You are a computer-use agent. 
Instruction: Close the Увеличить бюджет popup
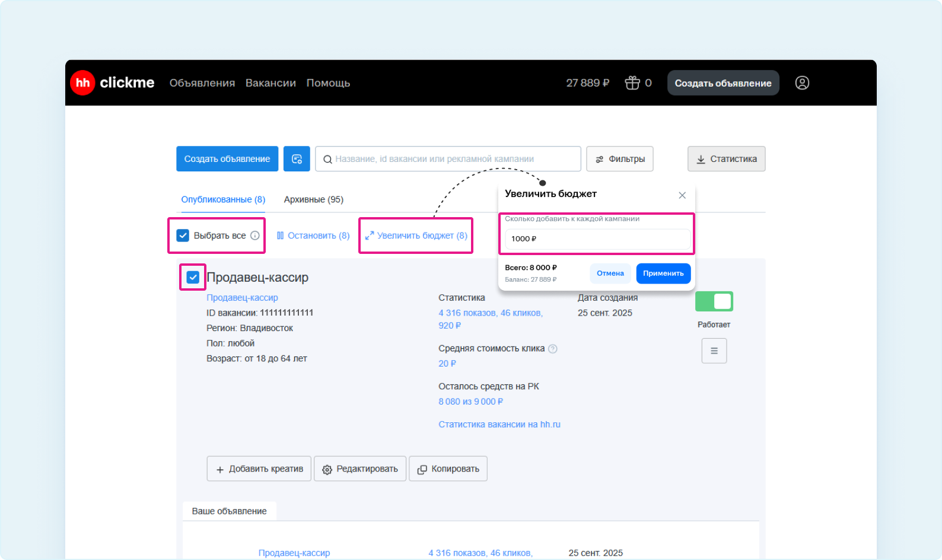[682, 195]
